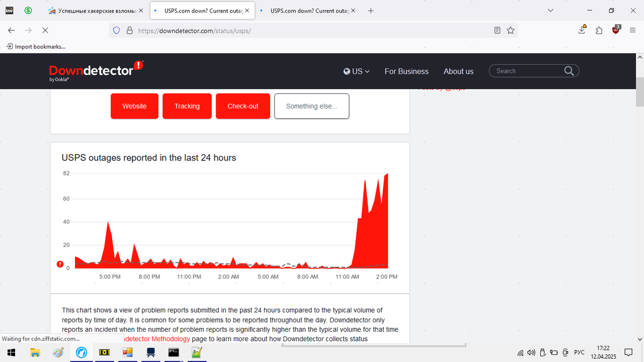Click 'USPS outages reported in the last 24 hours' heading

[x=149, y=157]
